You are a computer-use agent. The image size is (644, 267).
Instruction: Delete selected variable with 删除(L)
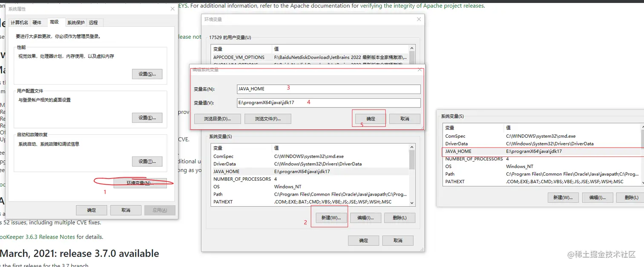400,218
